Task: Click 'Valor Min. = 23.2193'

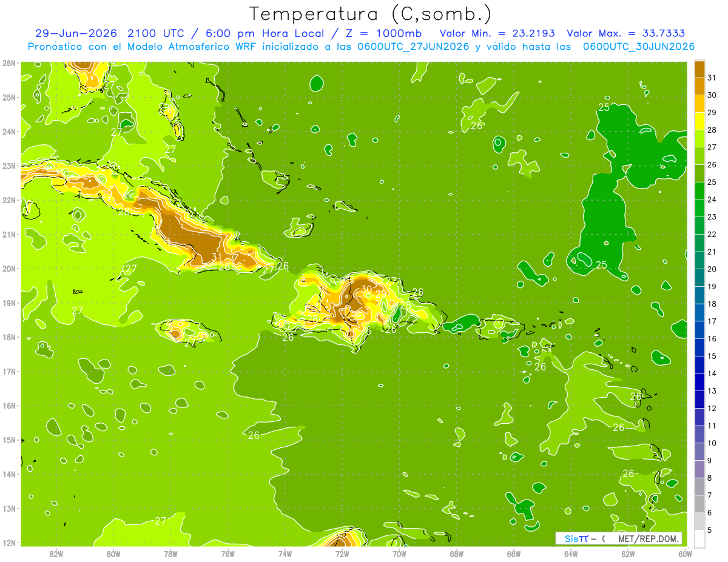Action: pos(497,33)
